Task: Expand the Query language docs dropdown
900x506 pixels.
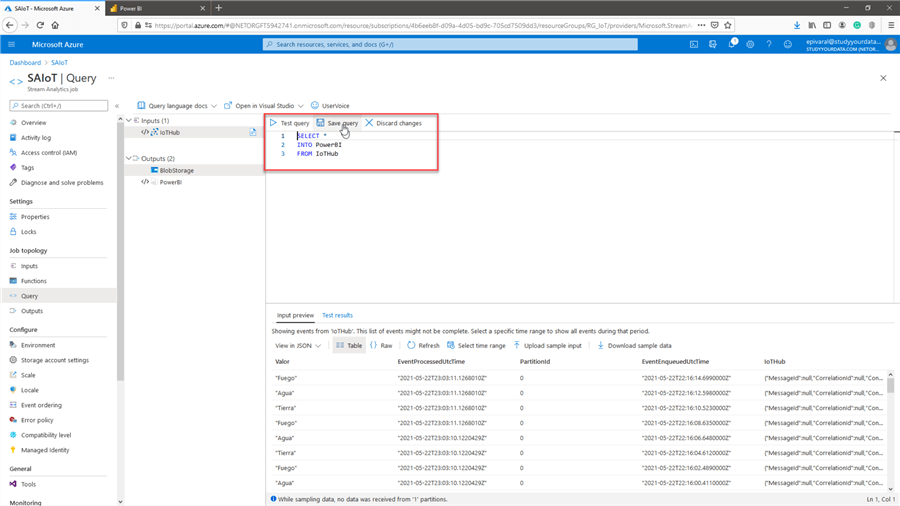Action: point(215,105)
